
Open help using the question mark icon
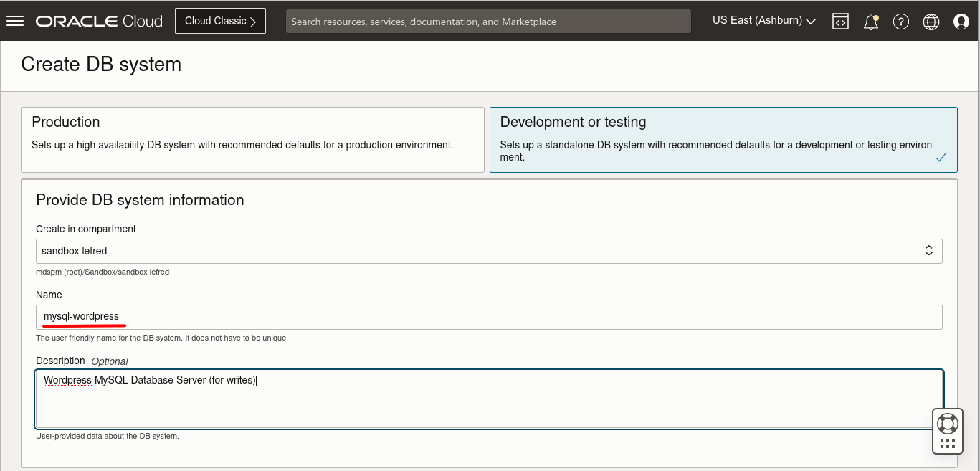point(900,21)
